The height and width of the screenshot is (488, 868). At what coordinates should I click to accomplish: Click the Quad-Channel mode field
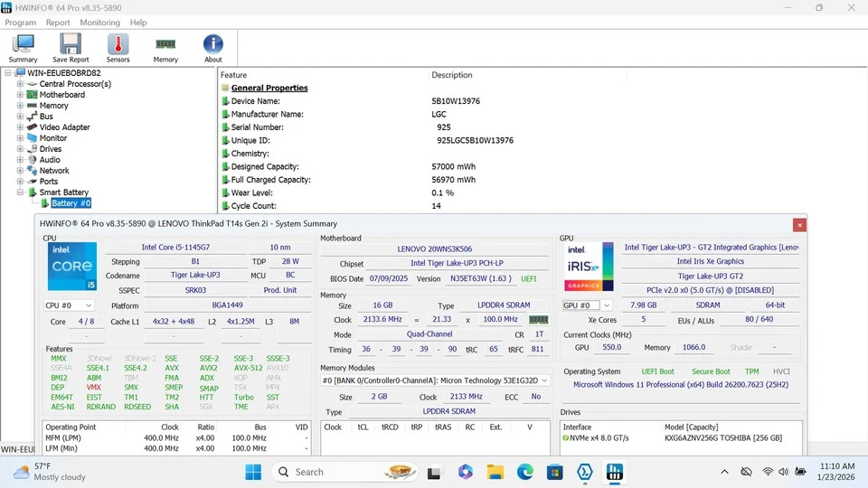pyautogui.click(x=429, y=334)
